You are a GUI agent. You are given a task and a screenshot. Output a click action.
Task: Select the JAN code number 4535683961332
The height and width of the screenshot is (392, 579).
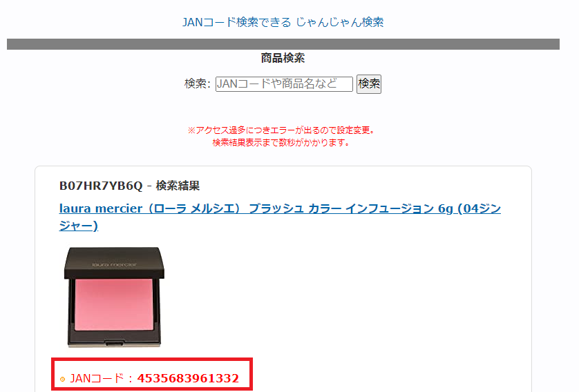tap(188, 378)
